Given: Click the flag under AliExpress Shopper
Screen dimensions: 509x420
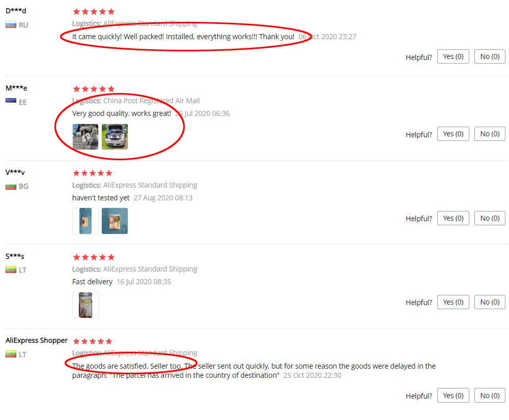Looking at the screenshot, I should [x=11, y=354].
